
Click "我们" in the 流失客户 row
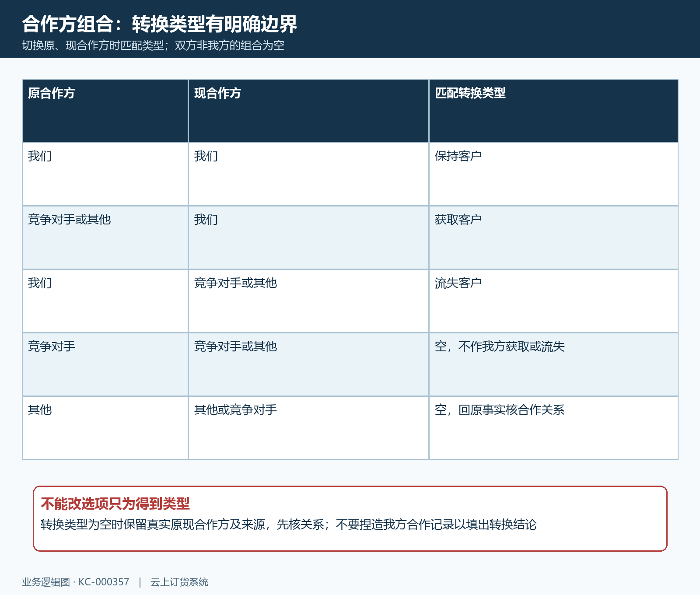click(x=105, y=301)
